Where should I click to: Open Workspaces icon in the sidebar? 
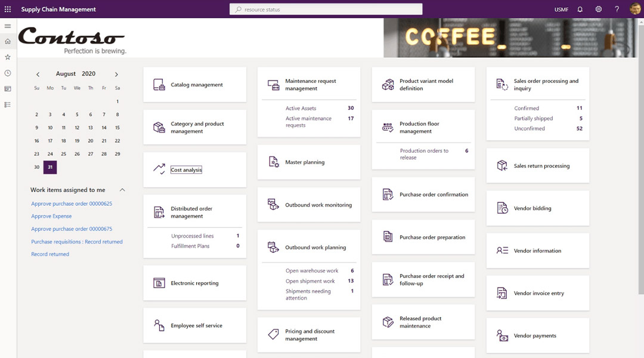coord(8,89)
